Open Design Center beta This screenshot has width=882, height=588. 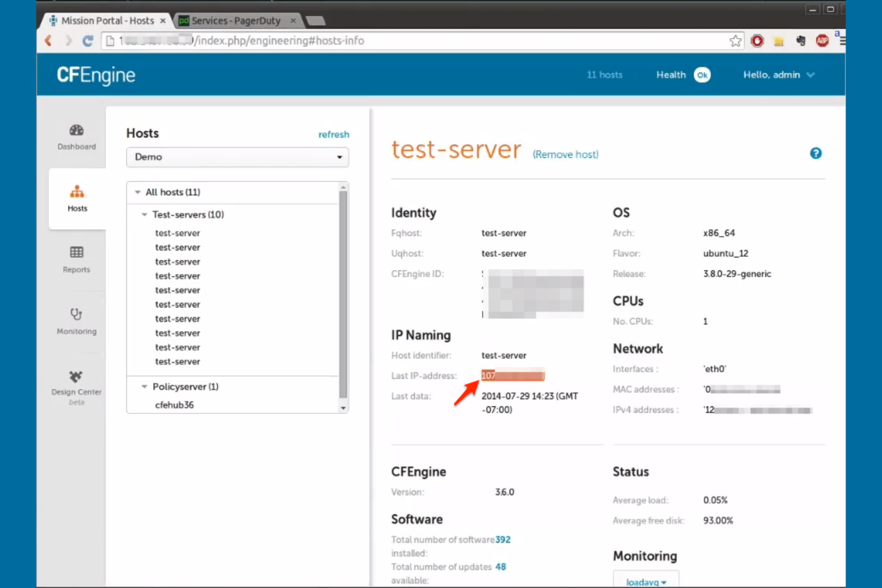pos(76,384)
